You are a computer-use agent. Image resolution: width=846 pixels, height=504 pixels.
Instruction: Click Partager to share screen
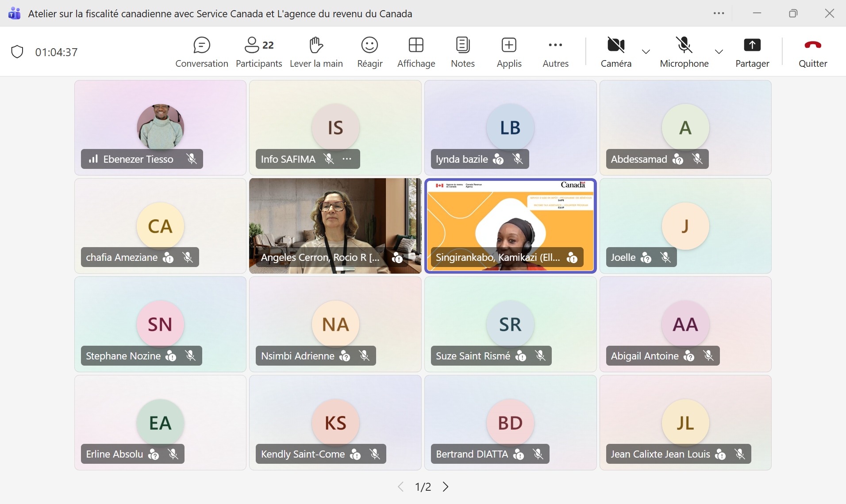tap(752, 52)
